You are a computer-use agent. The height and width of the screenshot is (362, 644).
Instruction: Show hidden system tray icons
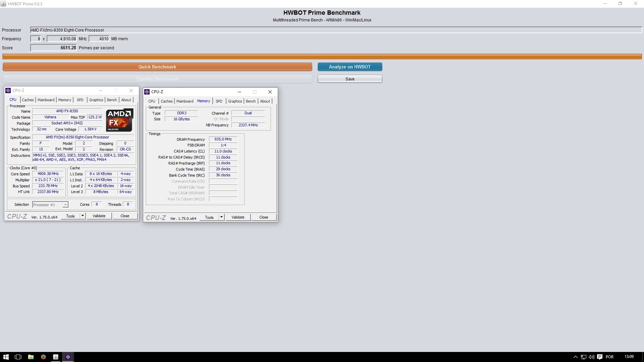click(575, 357)
